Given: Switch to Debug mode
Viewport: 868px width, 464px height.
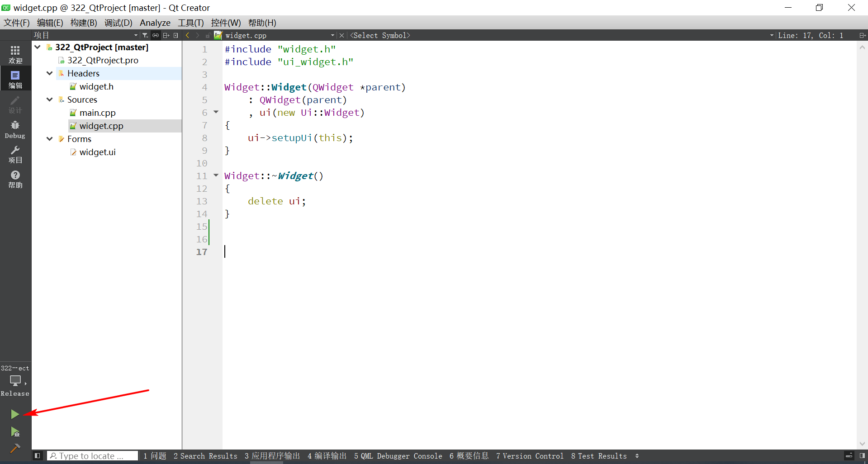Looking at the screenshot, I should click(15, 129).
